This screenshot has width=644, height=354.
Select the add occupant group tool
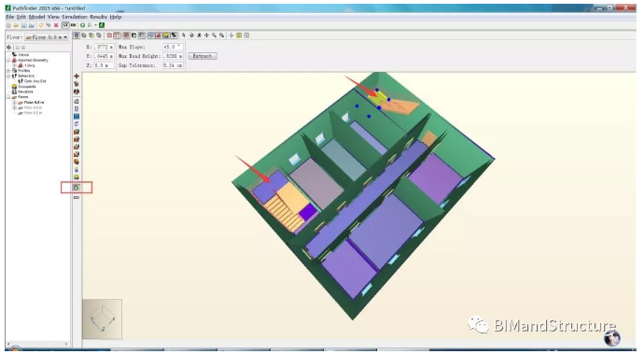77,177
